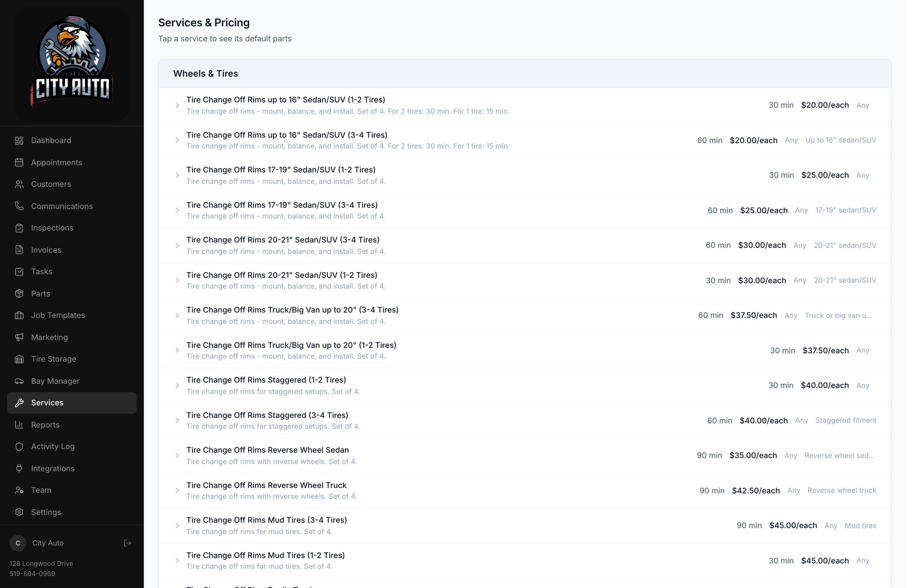Click the Parts box icon
906x588 pixels.
(x=19, y=294)
